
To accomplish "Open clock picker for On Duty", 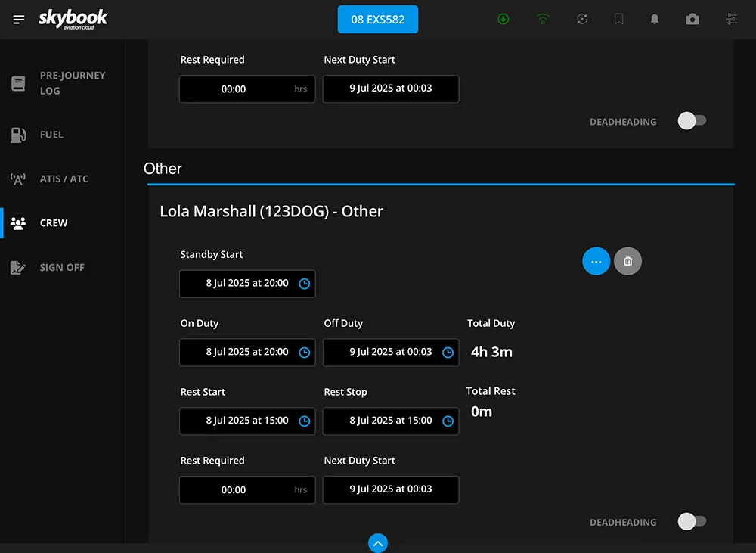I will click(x=304, y=353).
